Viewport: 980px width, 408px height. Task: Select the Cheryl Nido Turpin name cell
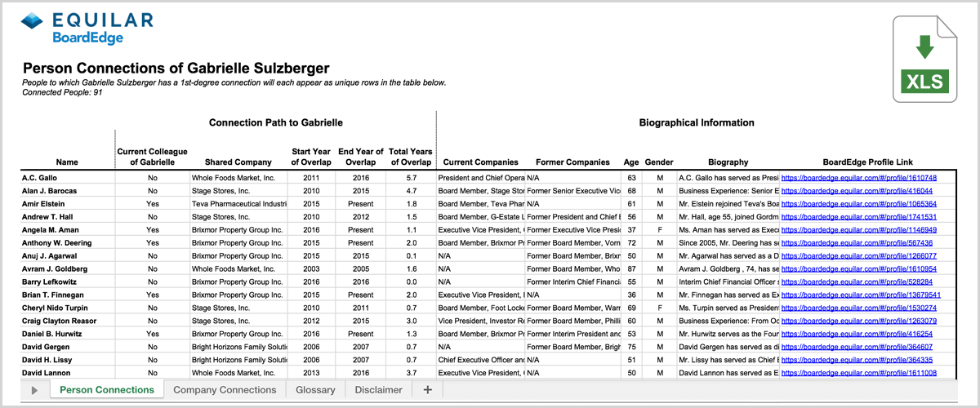point(67,308)
